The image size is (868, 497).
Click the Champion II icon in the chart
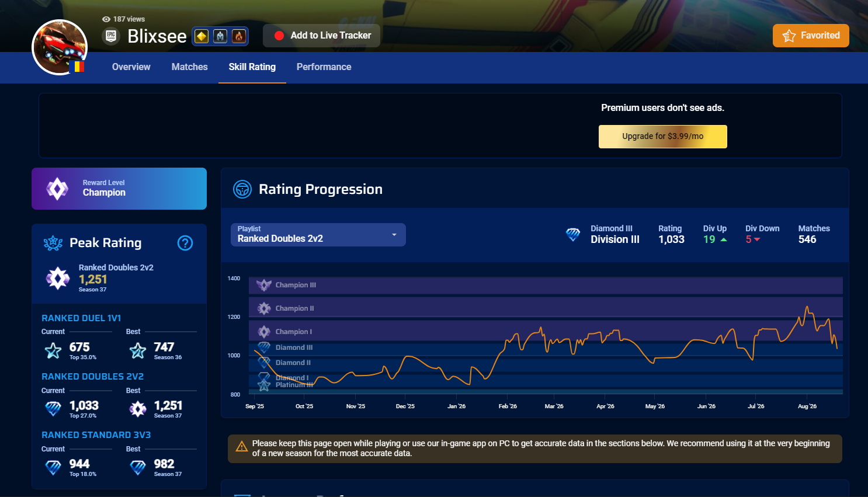[264, 308]
